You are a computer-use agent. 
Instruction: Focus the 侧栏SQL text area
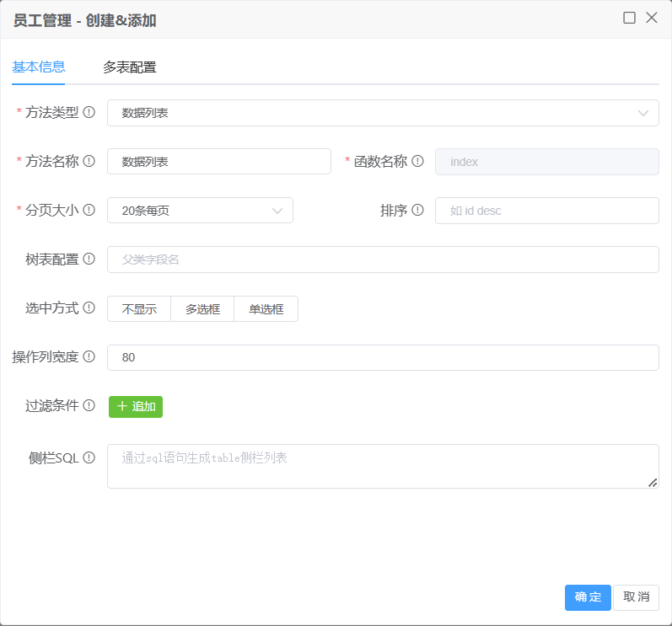(383, 466)
